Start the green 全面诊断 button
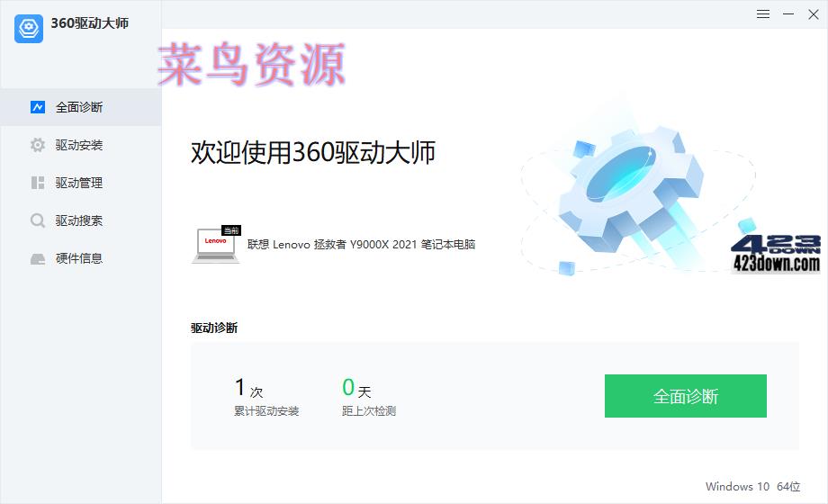 point(686,396)
